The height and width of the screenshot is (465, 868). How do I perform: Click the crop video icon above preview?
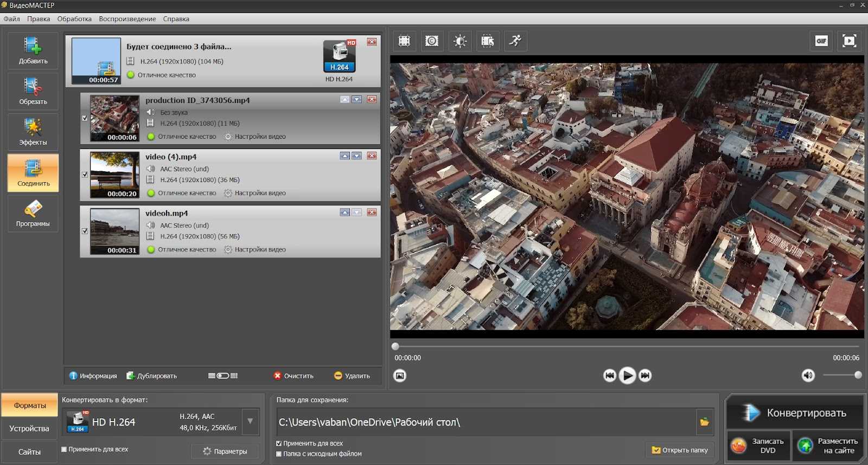pyautogui.click(x=404, y=41)
